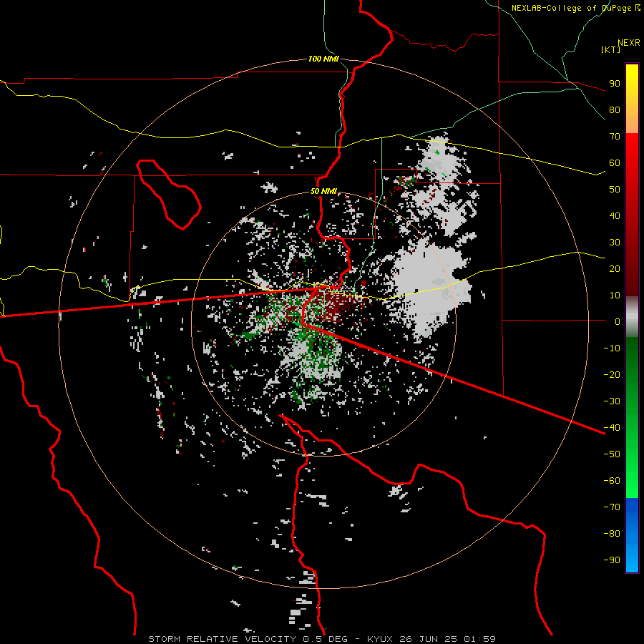The width and height of the screenshot is (644, 644).
Task: Click the [KT] units label
Action: tap(611, 49)
